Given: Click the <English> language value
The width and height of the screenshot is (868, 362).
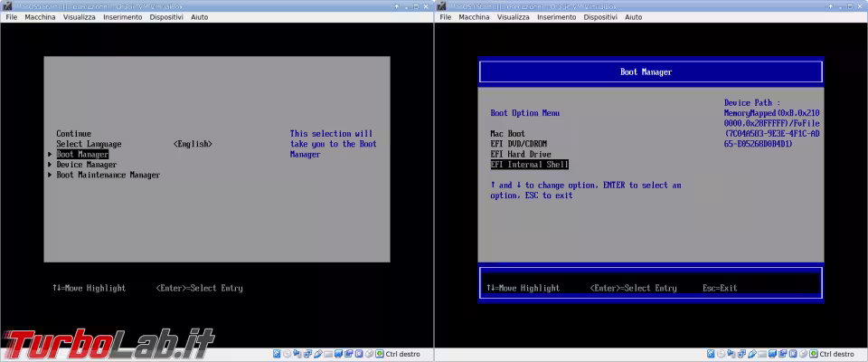Looking at the screenshot, I should click(193, 144).
